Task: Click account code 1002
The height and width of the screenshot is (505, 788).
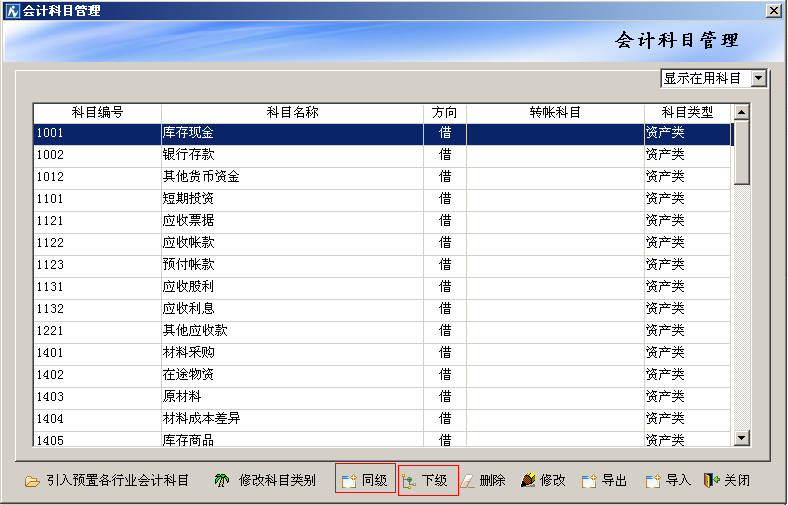Action: 50,155
